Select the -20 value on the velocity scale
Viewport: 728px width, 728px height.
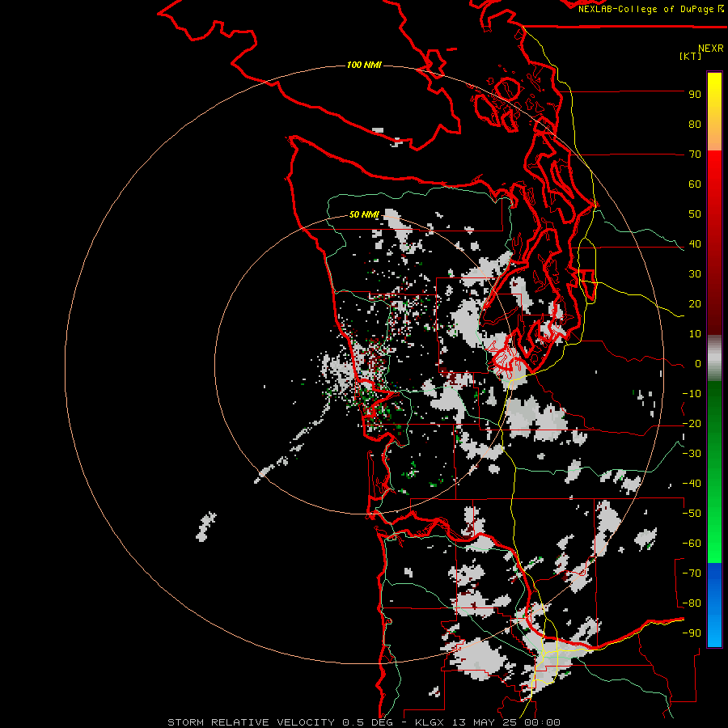click(x=692, y=423)
